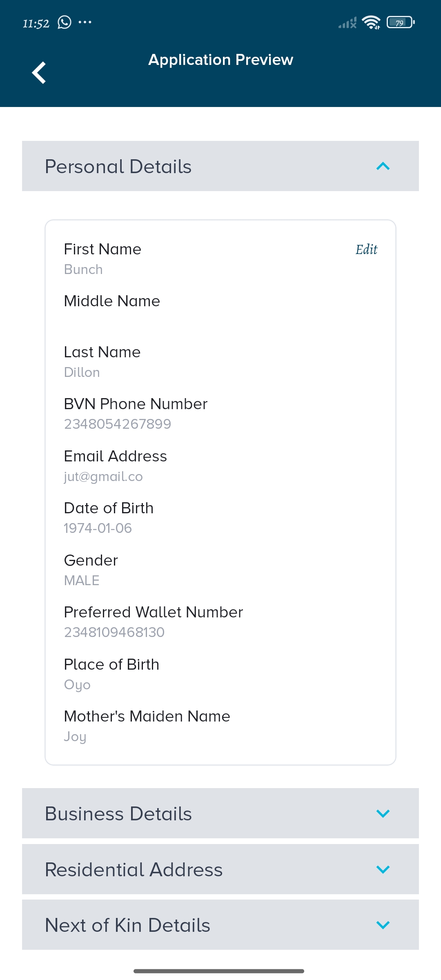
Task: Tap the BVN phone number value
Action: point(118,424)
